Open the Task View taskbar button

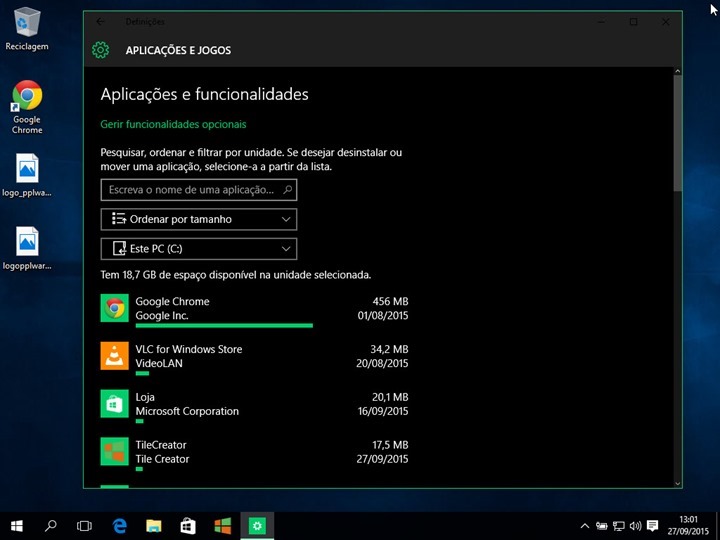coord(85,525)
